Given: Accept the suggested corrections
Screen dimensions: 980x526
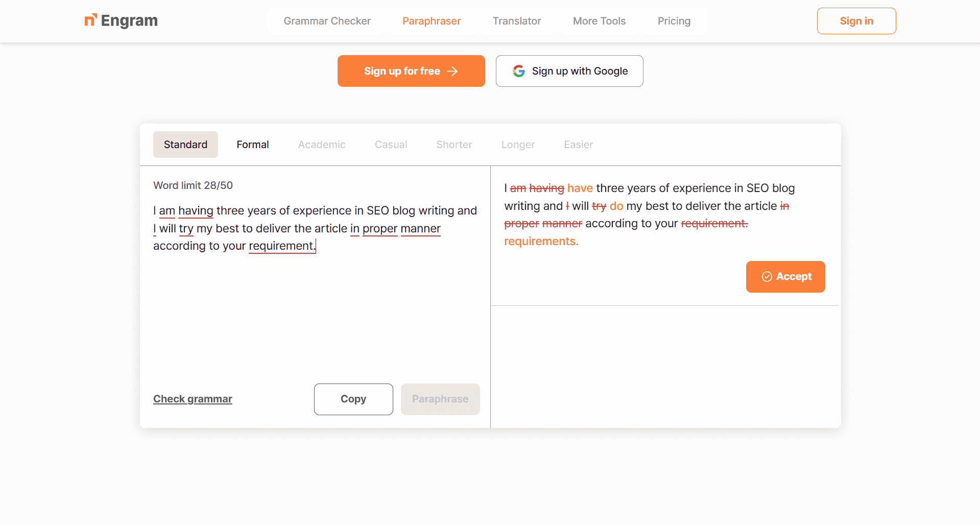Looking at the screenshot, I should click(x=785, y=276).
